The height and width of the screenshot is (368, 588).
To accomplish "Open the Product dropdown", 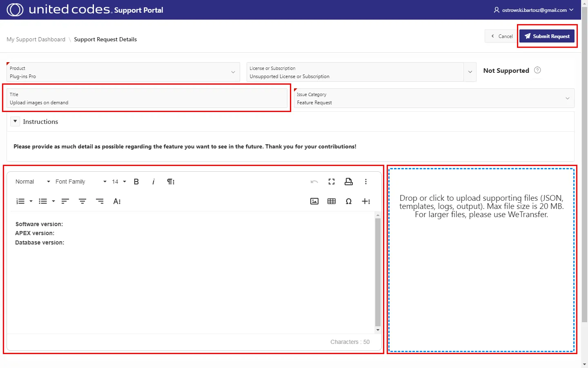I will pos(122,72).
